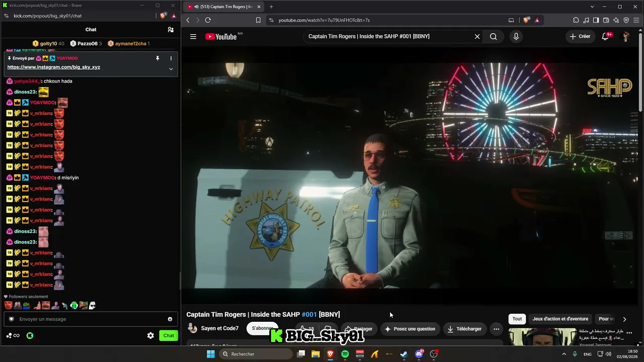The image size is (644, 362).
Task: Open the browser extensions puzzle icon
Action: tap(576, 20)
